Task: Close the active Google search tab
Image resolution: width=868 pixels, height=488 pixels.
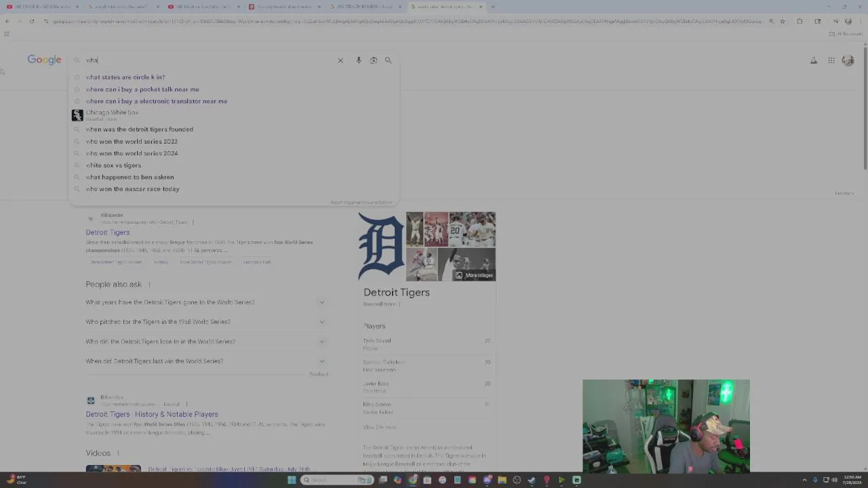Action: (x=481, y=7)
